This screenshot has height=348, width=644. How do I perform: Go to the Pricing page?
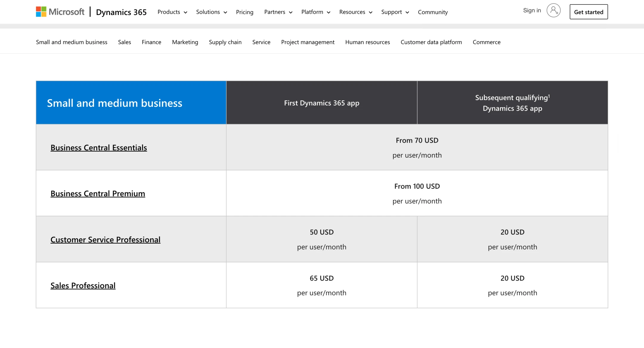coord(244,12)
